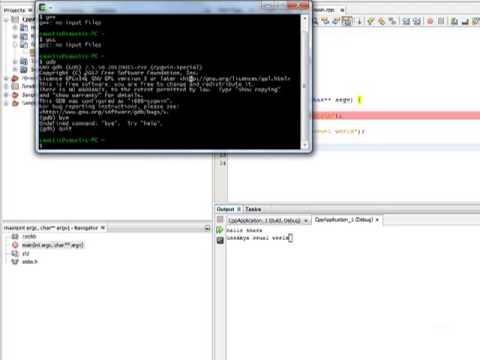The image size is (480, 360).
Task: Expand the second folder under the project
Action: click(x=15, y=36)
